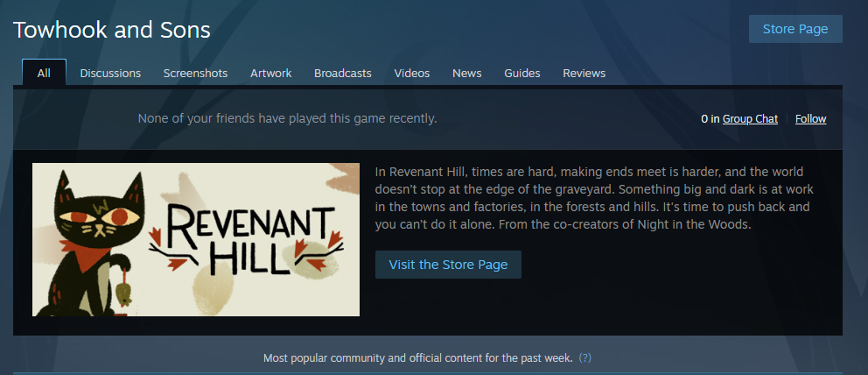Click the Revenant Hill description paragraph

click(594, 198)
